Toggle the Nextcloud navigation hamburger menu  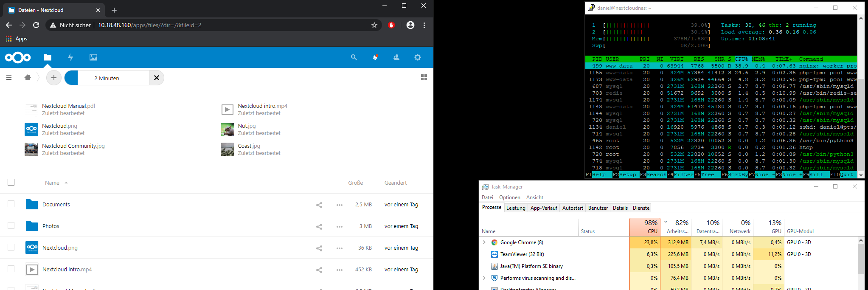(9, 77)
